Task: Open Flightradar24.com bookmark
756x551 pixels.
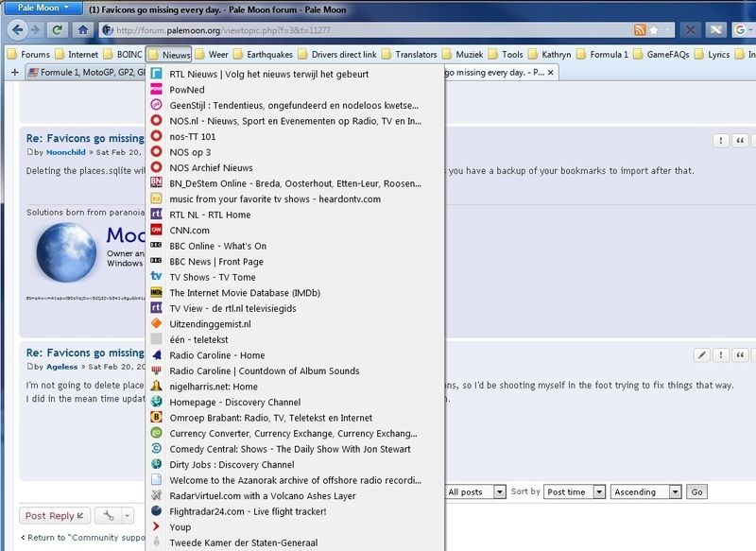Action: [x=295, y=511]
